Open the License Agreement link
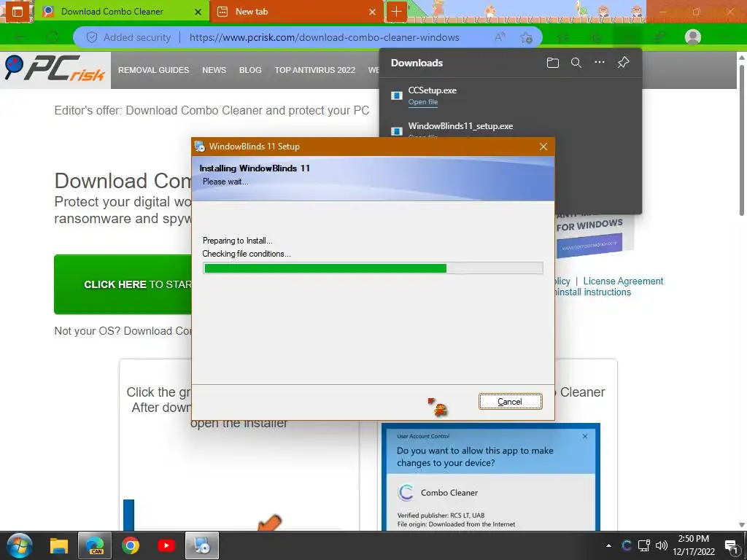747x560 pixels. coord(623,281)
